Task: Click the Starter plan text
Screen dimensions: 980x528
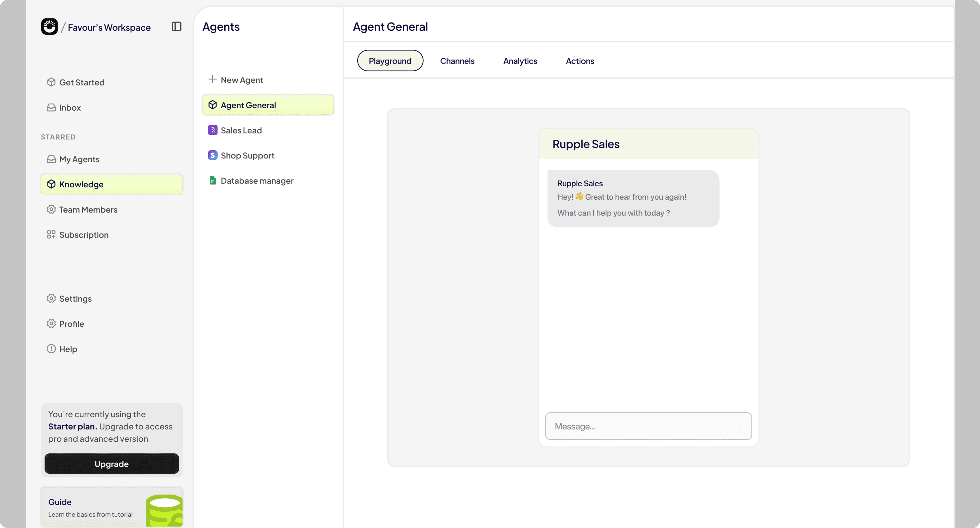Action: click(73, 426)
